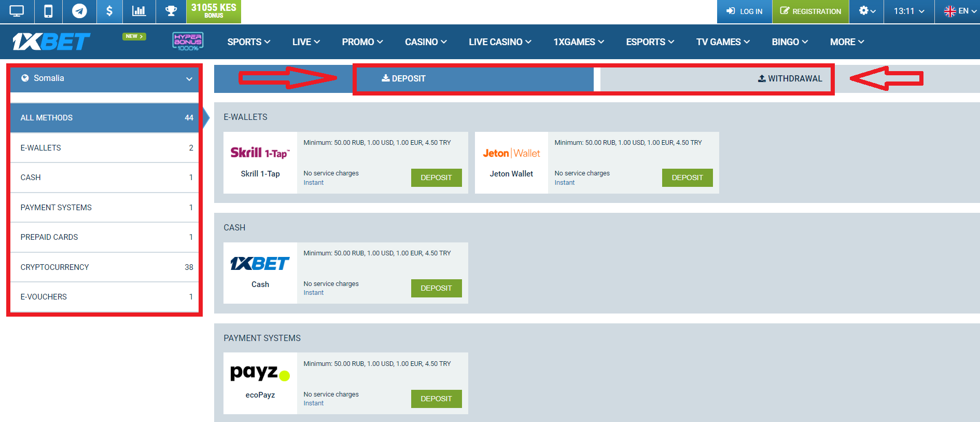Open the settings gear dropdown

click(867, 11)
